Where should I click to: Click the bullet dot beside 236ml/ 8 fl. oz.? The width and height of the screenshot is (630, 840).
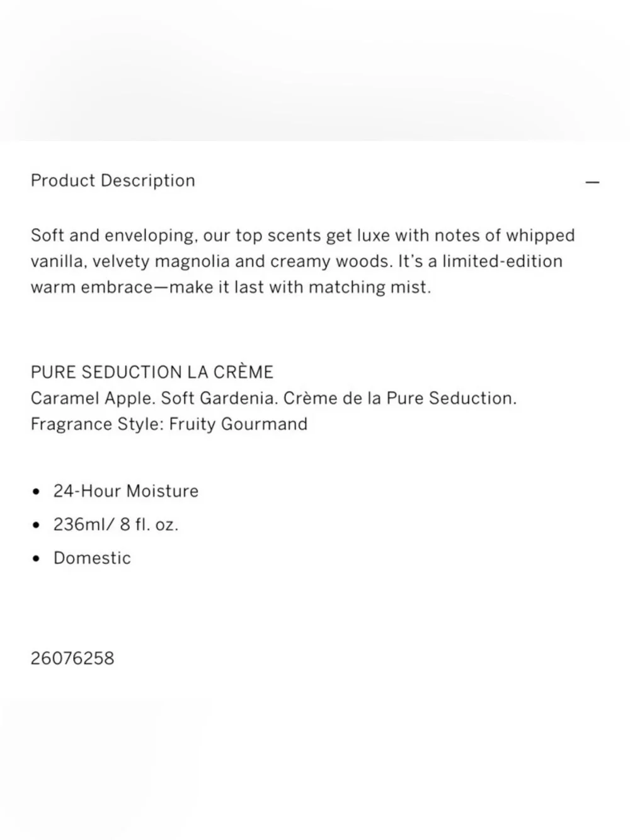pyautogui.click(x=36, y=525)
